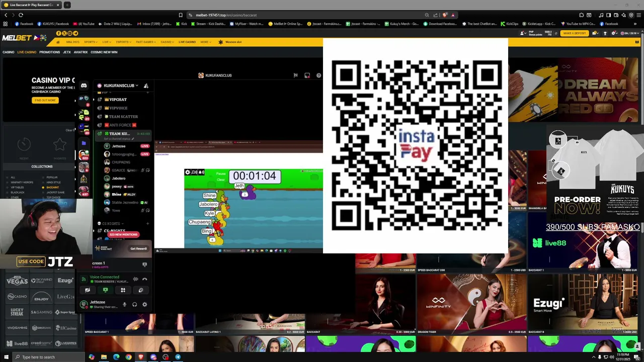This screenshot has width=644, height=362.
Task: Open AVIATRIX tab
Action: click(x=80, y=52)
